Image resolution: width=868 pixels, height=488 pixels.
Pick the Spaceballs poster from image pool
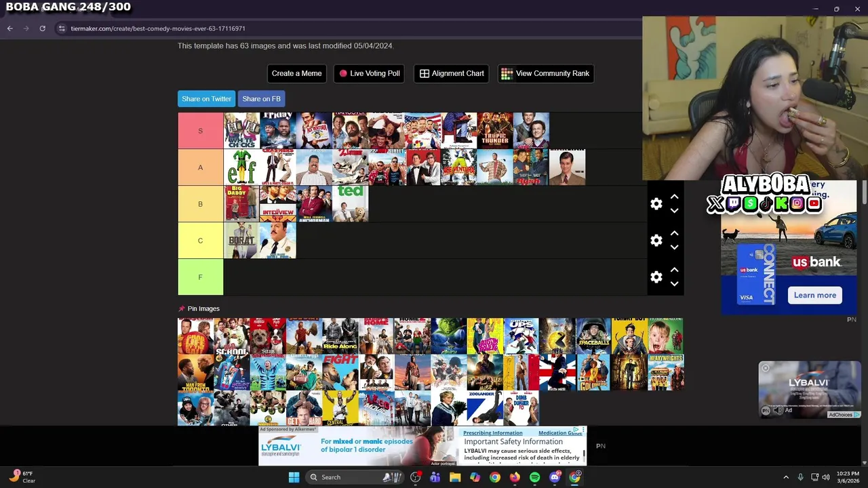tap(593, 336)
